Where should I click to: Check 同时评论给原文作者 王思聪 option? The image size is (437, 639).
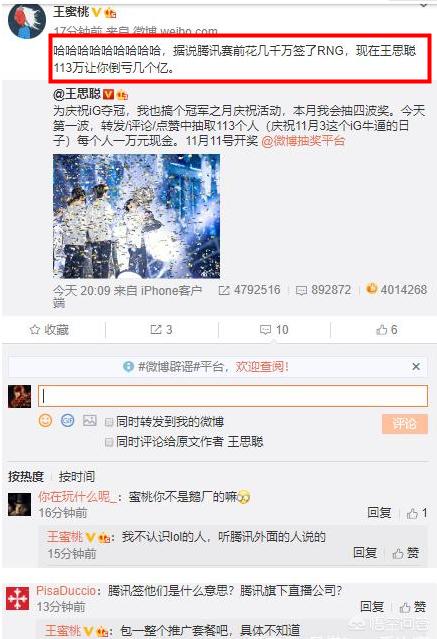coord(109,442)
